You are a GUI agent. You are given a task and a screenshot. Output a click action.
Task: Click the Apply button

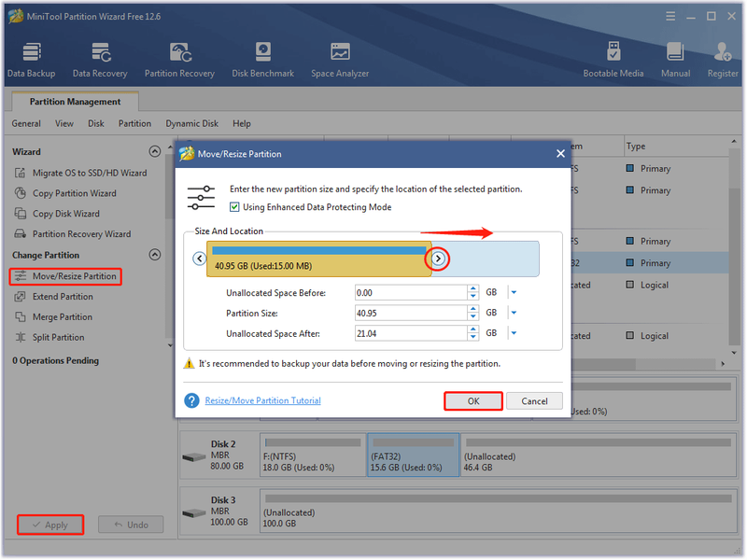[x=50, y=525]
